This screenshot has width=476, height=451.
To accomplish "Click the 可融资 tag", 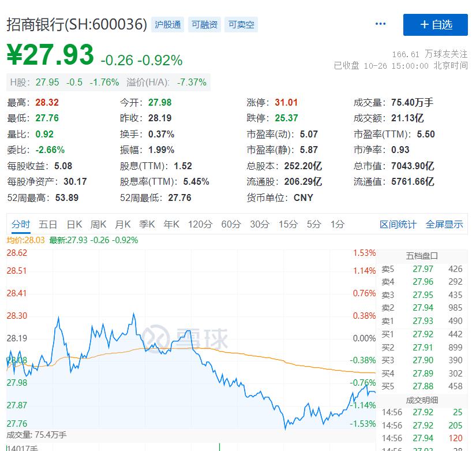I will tap(204, 25).
